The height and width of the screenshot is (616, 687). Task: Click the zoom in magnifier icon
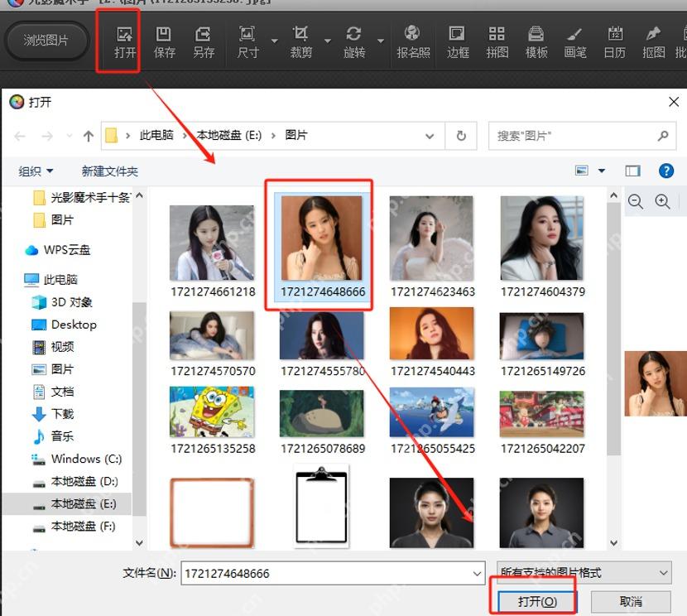[x=662, y=201]
